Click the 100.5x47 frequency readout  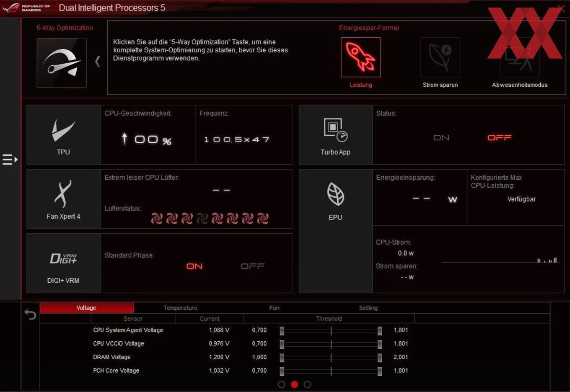[237, 139]
